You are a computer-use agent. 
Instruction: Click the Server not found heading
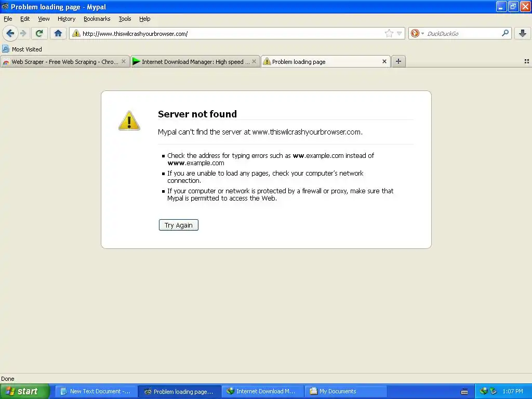pos(197,114)
